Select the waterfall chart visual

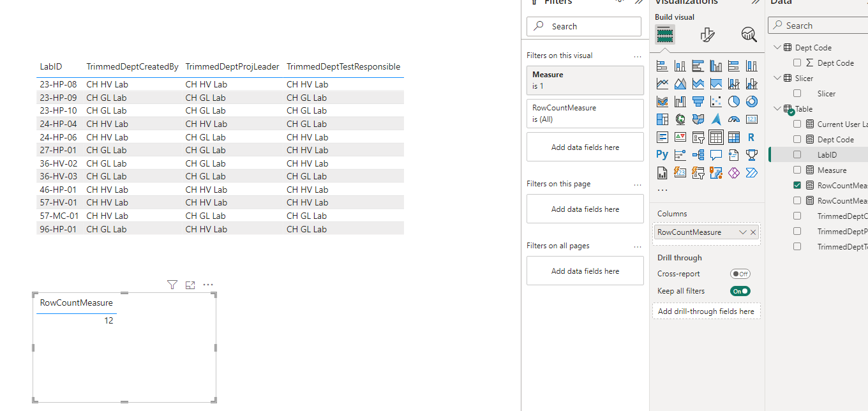680,101
